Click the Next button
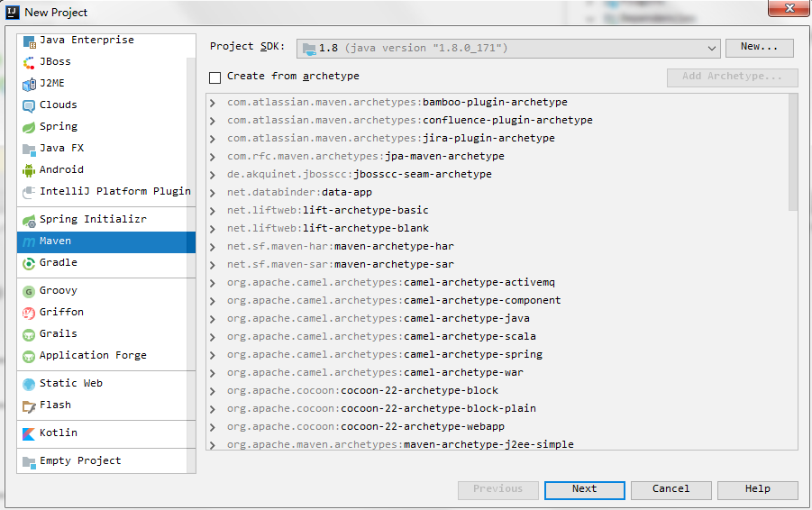Image resolution: width=812 pixels, height=510 pixels. [584, 490]
